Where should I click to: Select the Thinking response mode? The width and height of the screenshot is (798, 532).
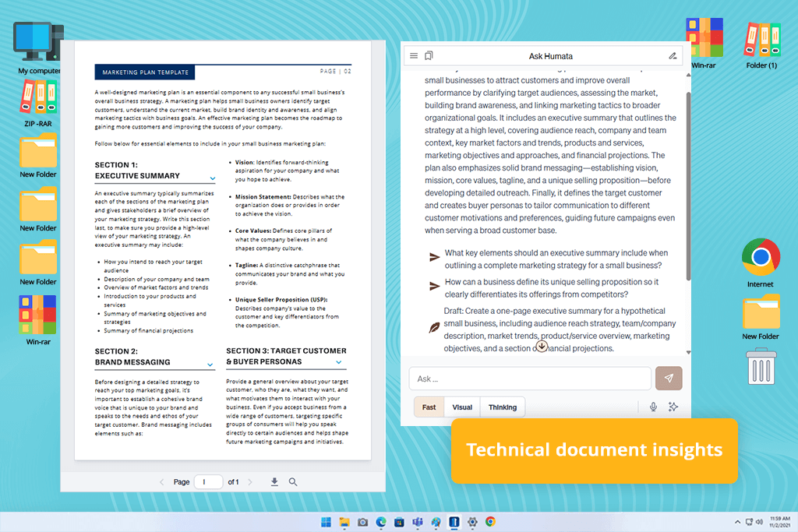pos(503,407)
